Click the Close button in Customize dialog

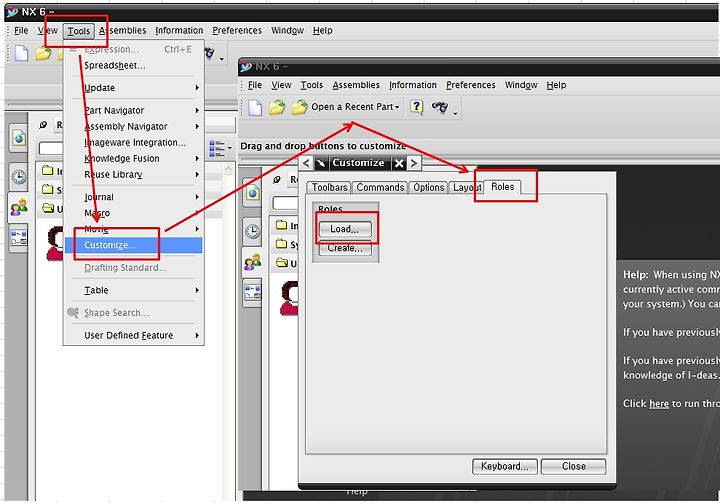tap(574, 466)
